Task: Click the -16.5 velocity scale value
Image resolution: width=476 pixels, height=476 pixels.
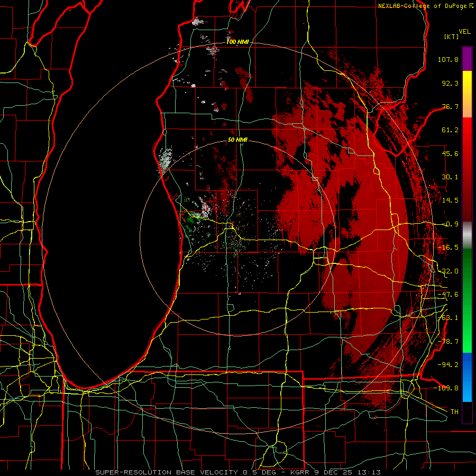Action: click(448, 247)
